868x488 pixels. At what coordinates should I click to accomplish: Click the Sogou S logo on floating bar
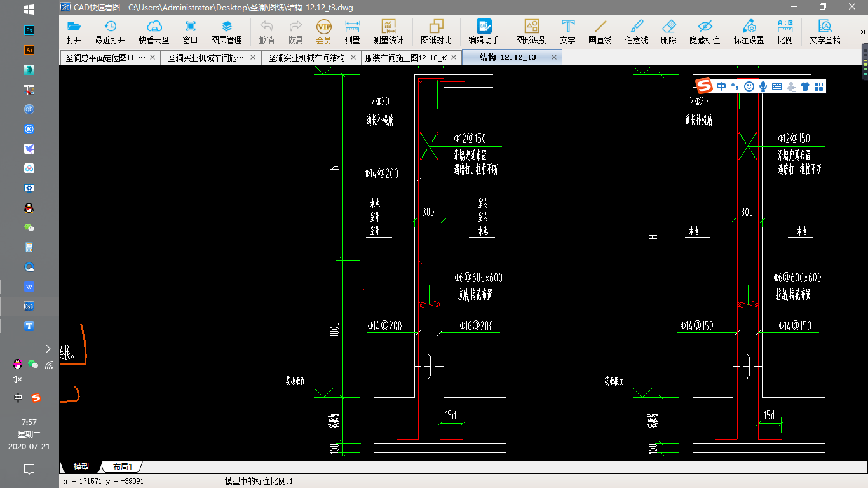coord(704,85)
